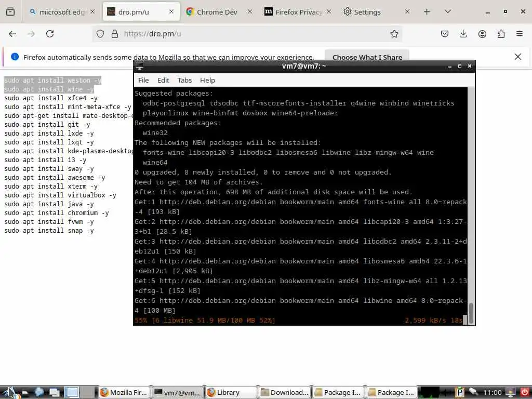This screenshot has width=532, height=399.
Task: Click the 'sudo apt install lxqt -y' line
Action: coord(49,142)
